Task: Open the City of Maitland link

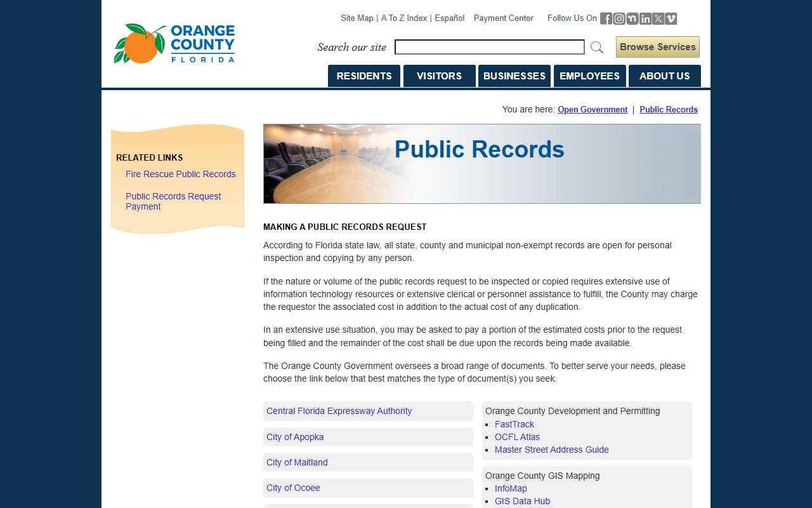Action: tap(297, 462)
